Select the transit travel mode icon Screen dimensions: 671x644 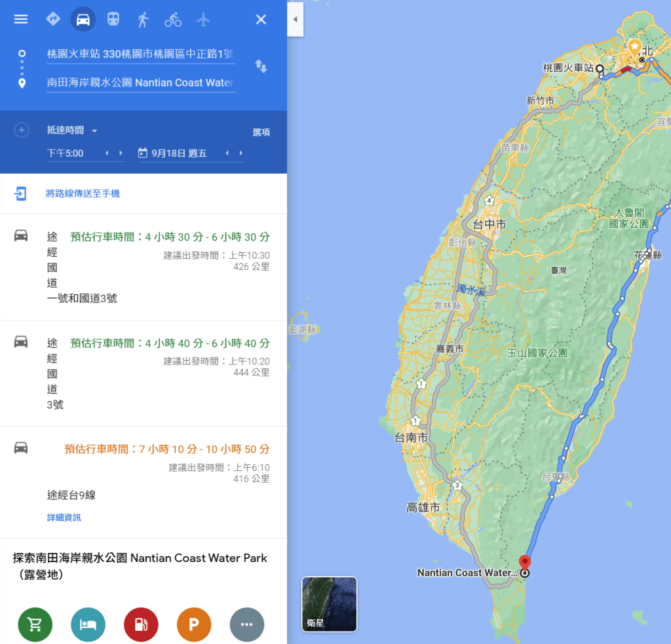pyautogui.click(x=113, y=19)
